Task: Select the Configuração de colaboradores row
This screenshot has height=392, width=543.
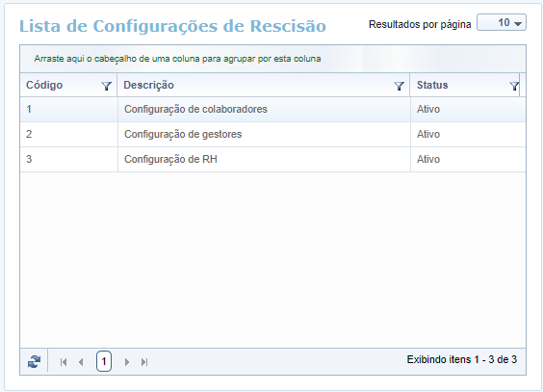Action: pos(272,110)
